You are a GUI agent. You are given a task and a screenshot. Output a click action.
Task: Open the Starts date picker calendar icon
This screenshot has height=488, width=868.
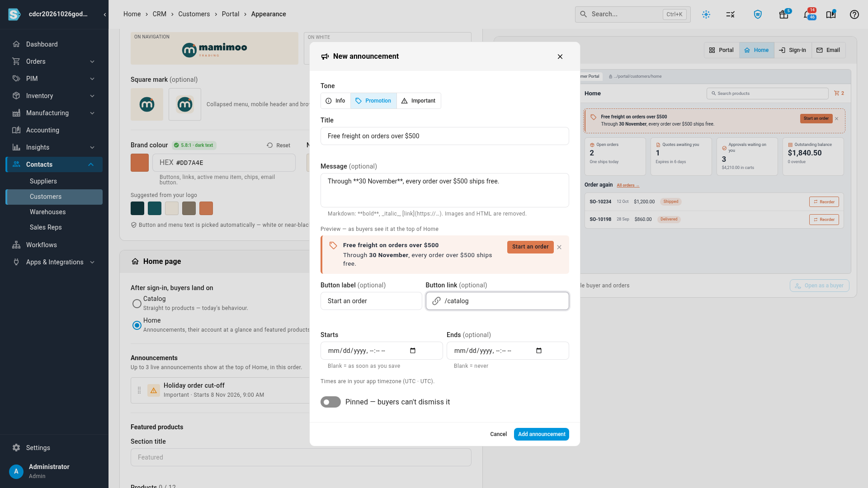[x=413, y=351]
